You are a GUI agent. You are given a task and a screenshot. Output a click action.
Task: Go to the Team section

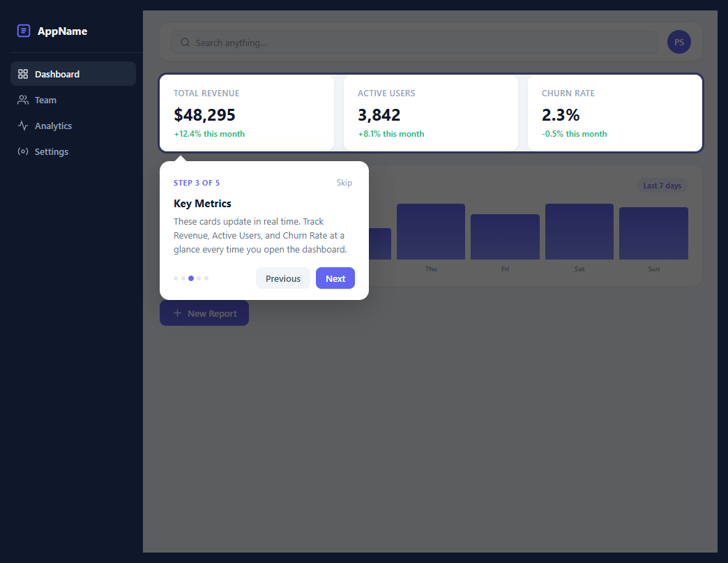[73, 100]
